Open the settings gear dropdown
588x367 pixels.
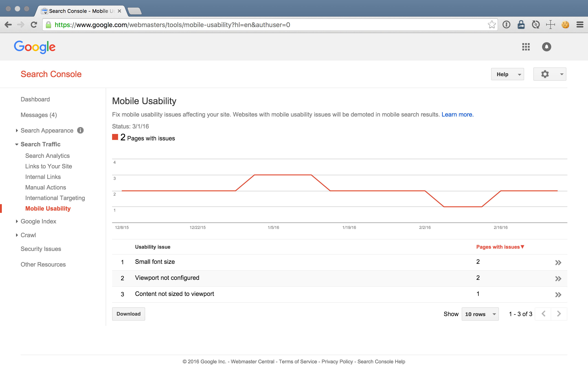[550, 74]
